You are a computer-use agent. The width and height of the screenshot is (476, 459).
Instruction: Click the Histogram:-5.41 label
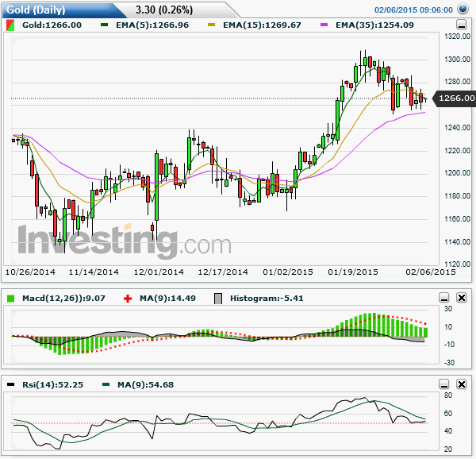267,299
